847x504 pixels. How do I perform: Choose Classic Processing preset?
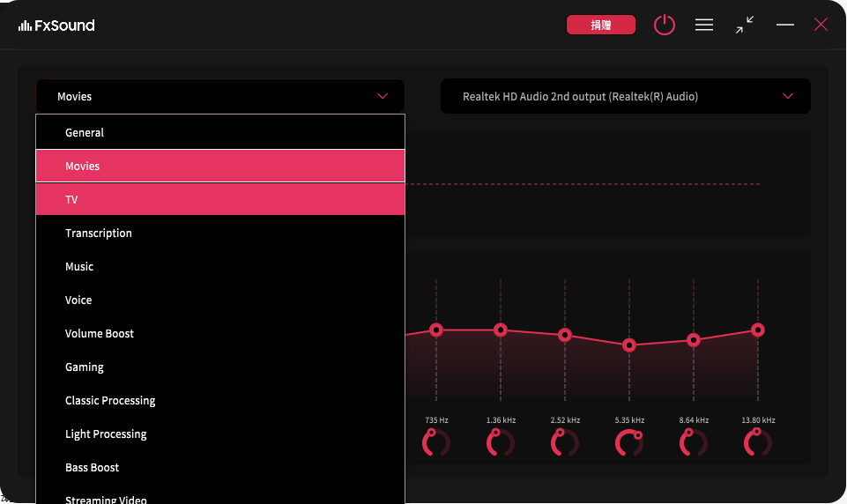click(x=219, y=400)
